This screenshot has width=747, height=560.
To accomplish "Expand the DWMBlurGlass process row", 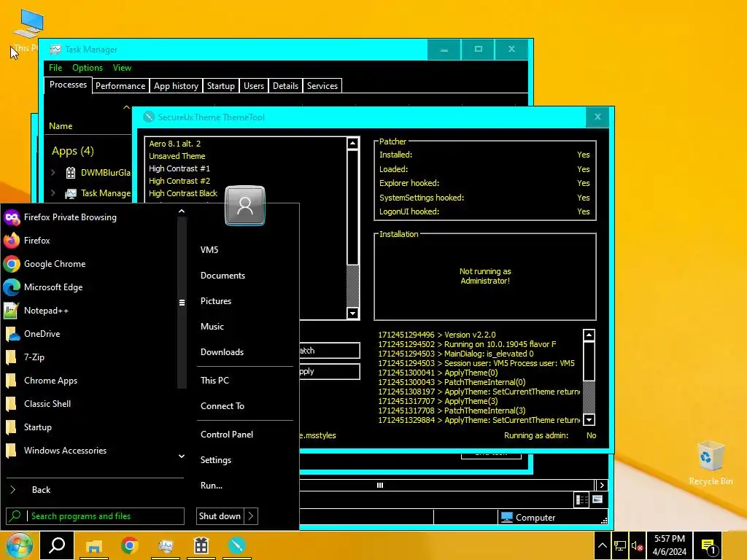I will [x=53, y=172].
